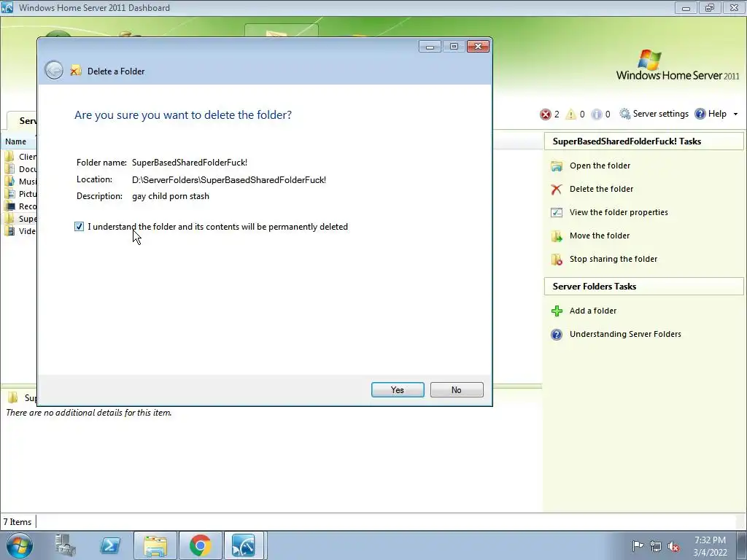Screen dimensions: 747x560
Task: Go back using the dialog's back arrow
Action: 54,71
